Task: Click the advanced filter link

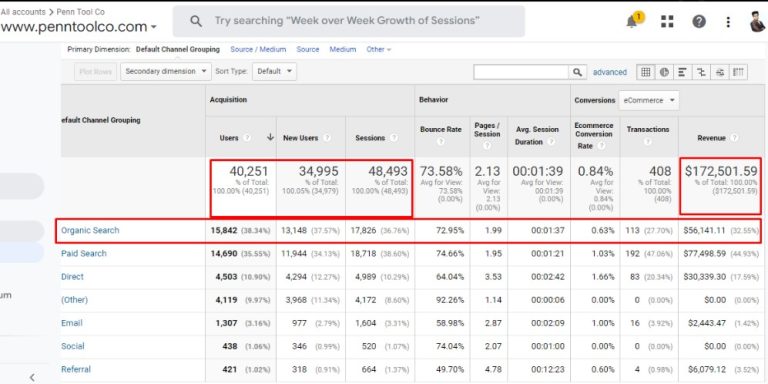Action: (610, 72)
